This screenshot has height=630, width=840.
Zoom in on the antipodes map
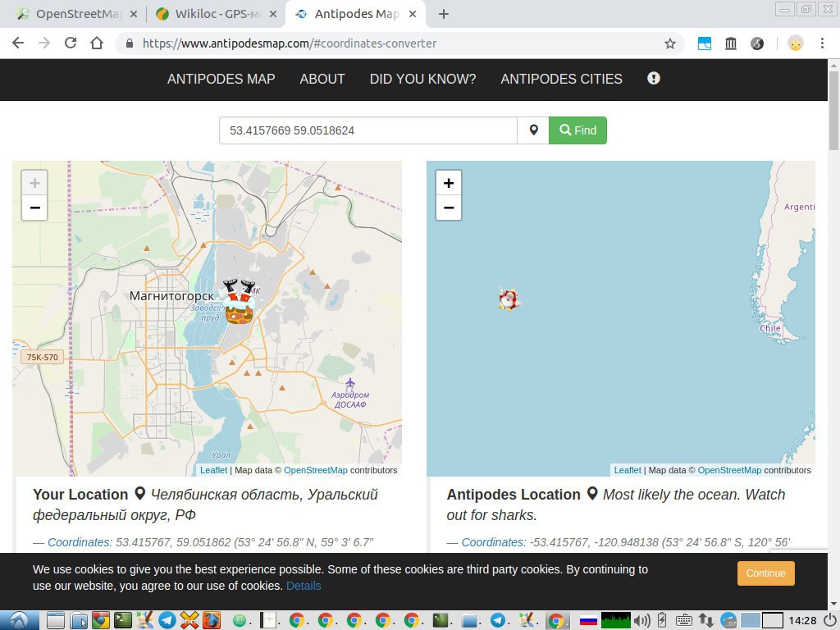pyautogui.click(x=449, y=183)
